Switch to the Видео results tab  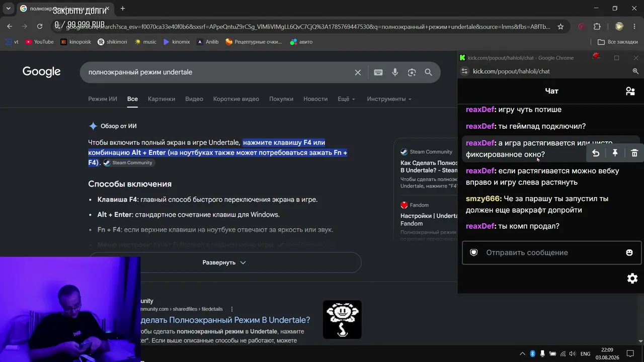(x=194, y=99)
